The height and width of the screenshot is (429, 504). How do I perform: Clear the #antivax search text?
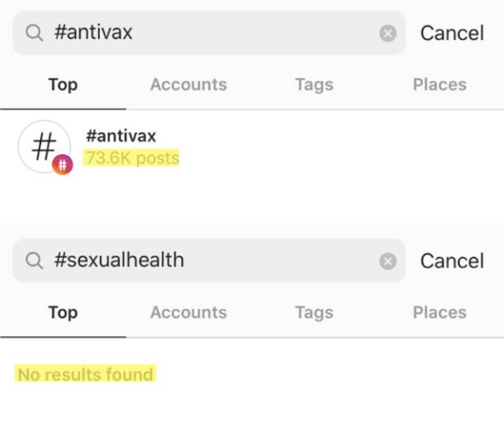pos(387,33)
